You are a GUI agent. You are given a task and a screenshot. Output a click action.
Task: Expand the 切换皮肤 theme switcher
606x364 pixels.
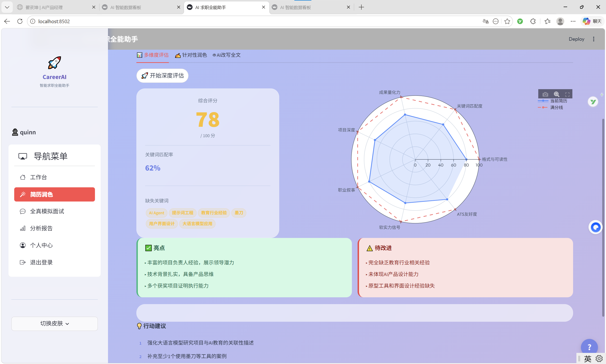click(x=54, y=323)
